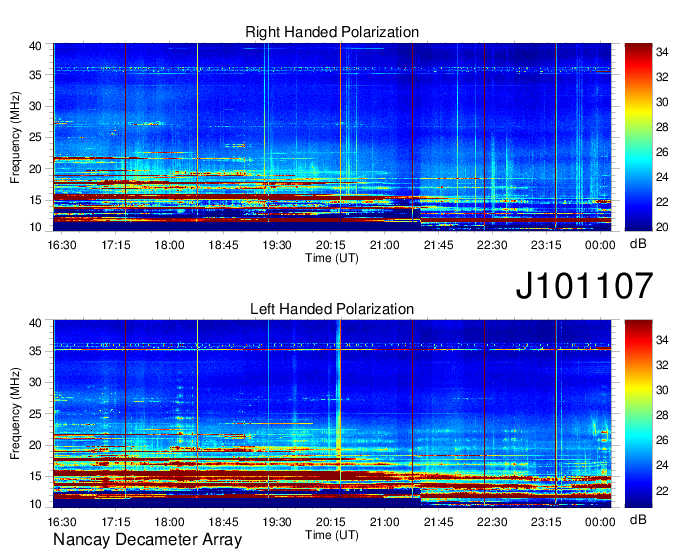680x552 pixels.
Task: Click the 23:15 time tick of Left Handed plot
Action: [546, 522]
